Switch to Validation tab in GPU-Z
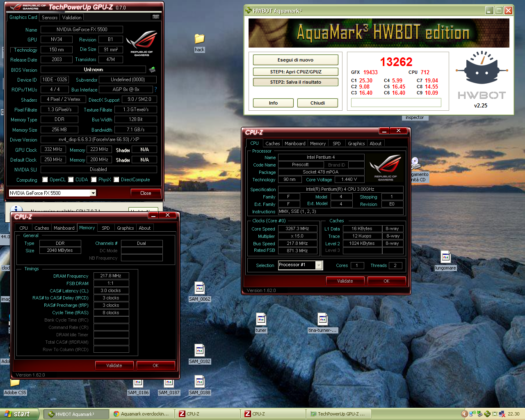Viewport: 525px width, 420px height. (72, 18)
